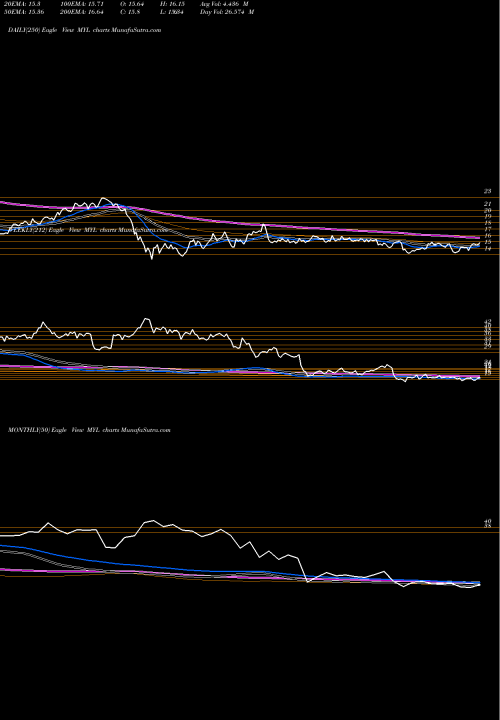Click the Day Vol 26.574 M text
Viewport: 500px width, 720px height.
point(227,12)
